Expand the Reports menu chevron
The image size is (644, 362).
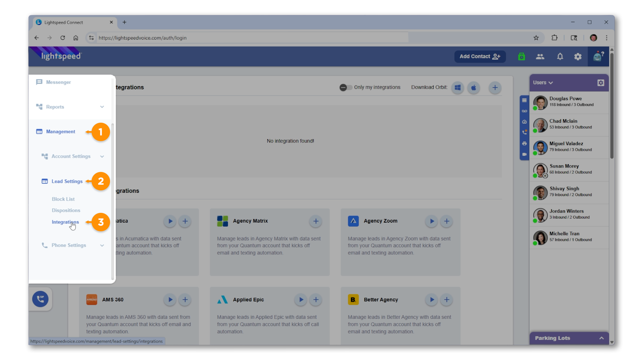(102, 107)
